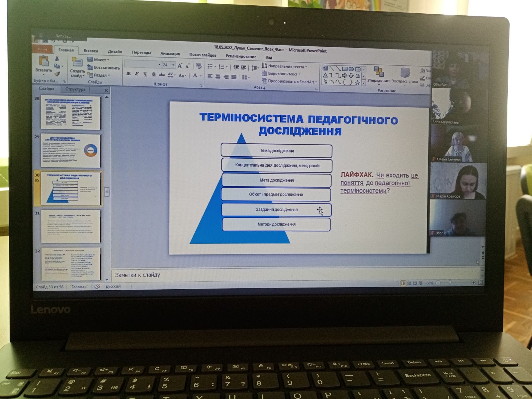The height and width of the screenshot is (399, 532).
Task: Select the right arrow shape
Action: 344,76
